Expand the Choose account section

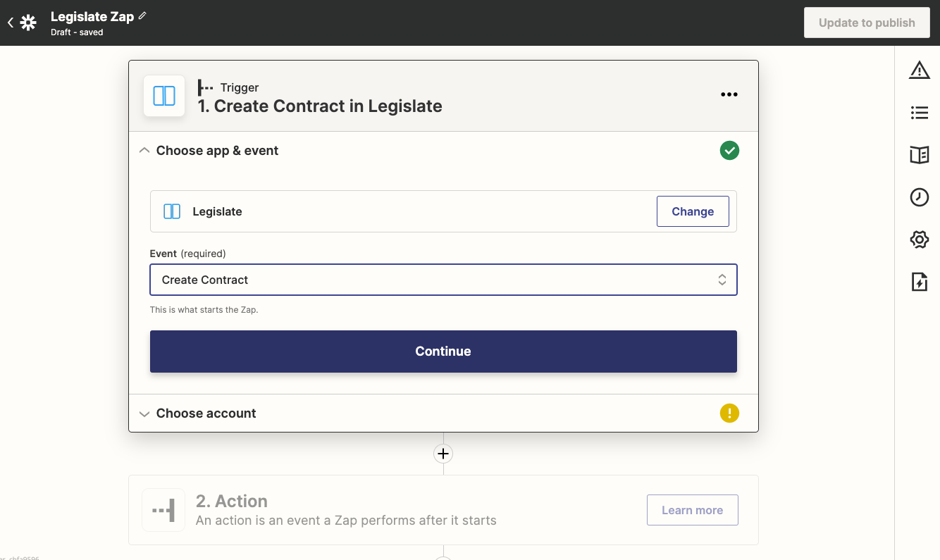tap(144, 413)
